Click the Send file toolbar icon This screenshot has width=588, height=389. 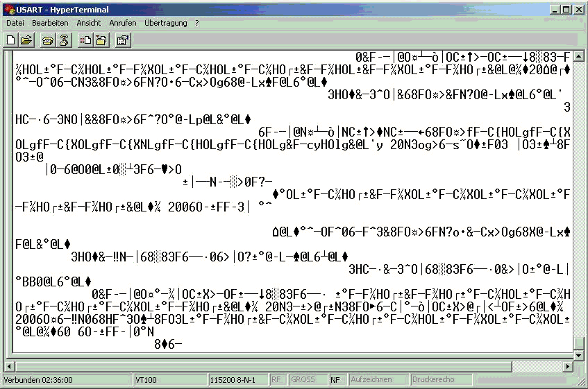tap(86, 40)
